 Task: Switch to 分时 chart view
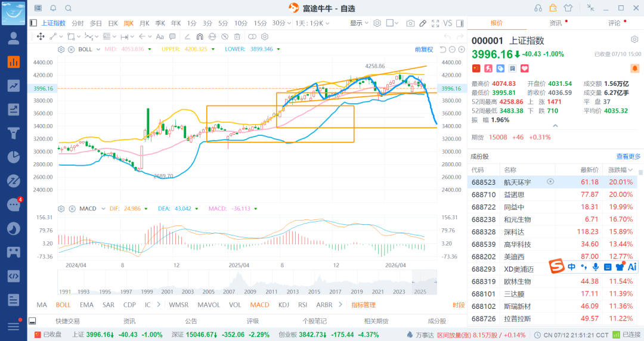click(x=78, y=23)
